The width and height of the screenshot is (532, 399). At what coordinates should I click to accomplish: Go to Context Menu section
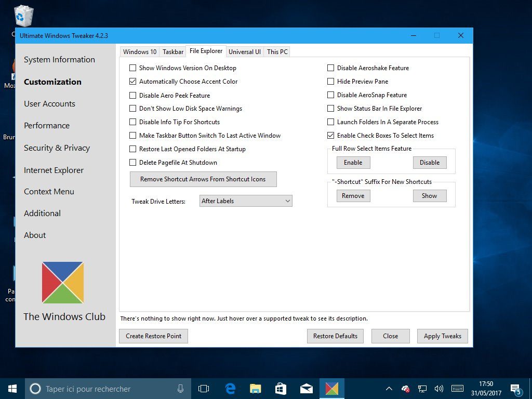click(x=49, y=192)
